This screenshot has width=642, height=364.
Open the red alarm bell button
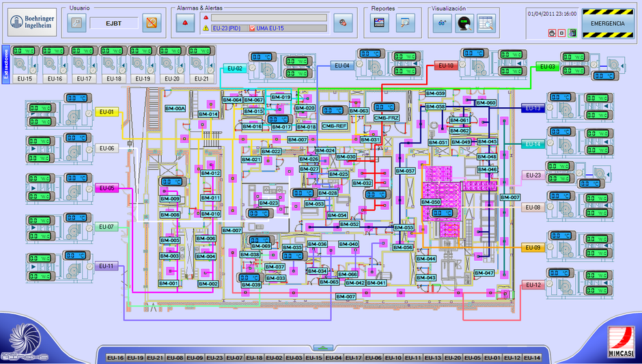point(185,23)
